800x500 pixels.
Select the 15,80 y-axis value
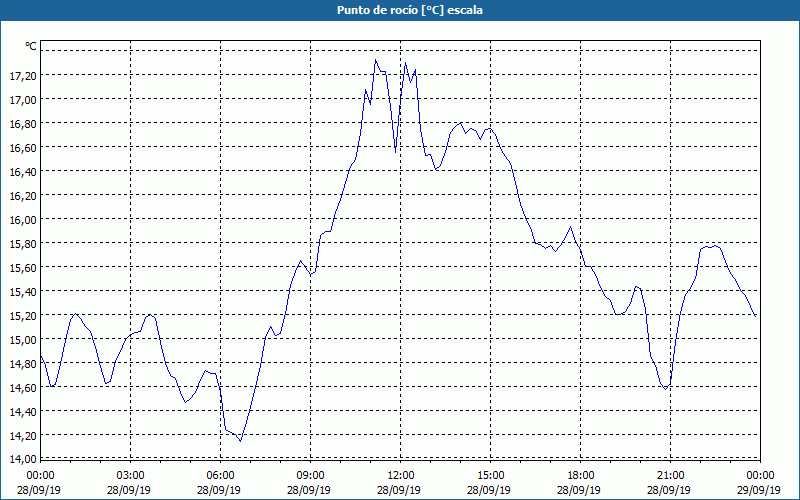click(x=23, y=243)
